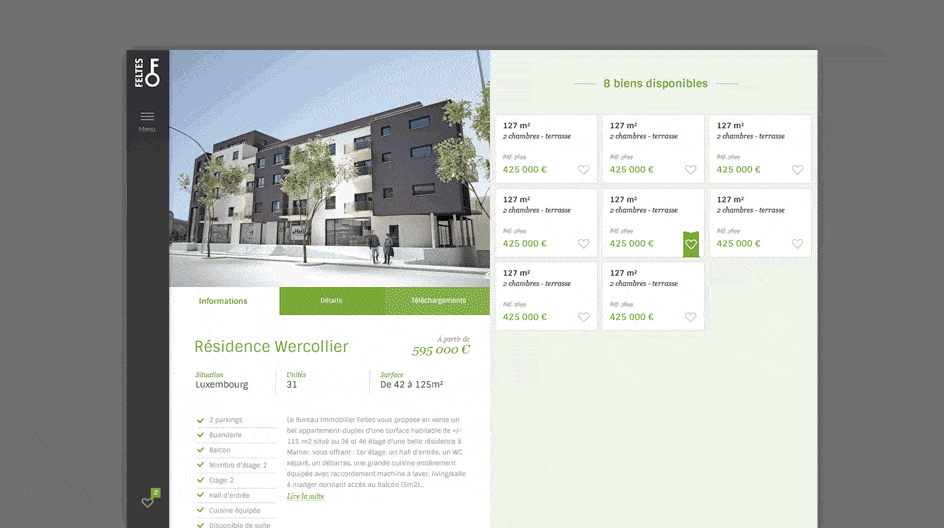Click the 'Cuisine équipée' feature row

(x=236, y=510)
